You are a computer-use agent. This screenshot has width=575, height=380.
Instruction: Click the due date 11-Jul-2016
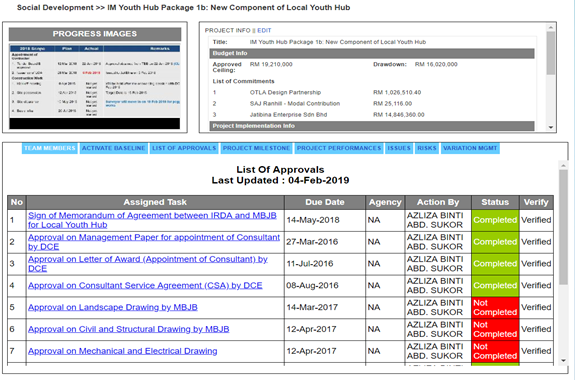[310, 264]
